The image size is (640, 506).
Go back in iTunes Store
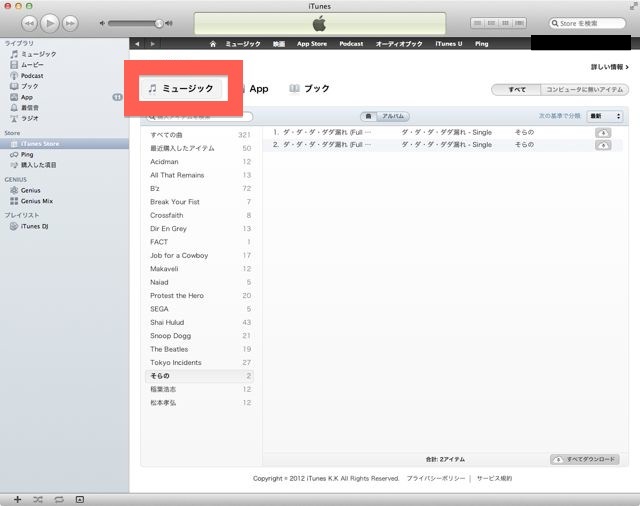(137, 44)
